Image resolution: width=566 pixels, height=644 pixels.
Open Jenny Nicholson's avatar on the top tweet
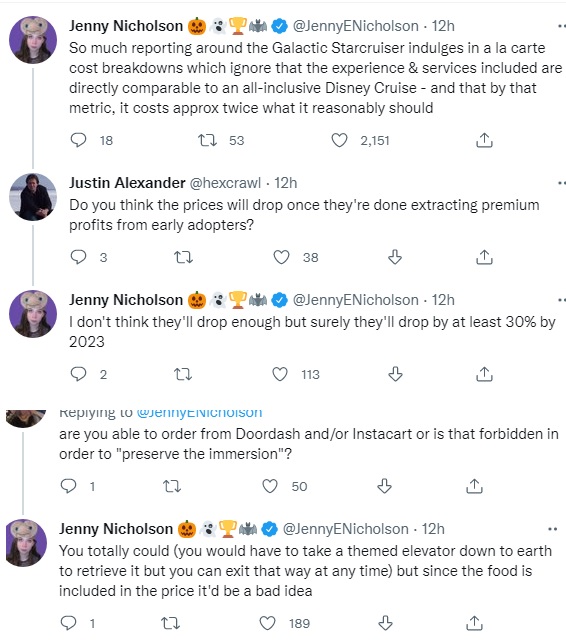click(33, 40)
